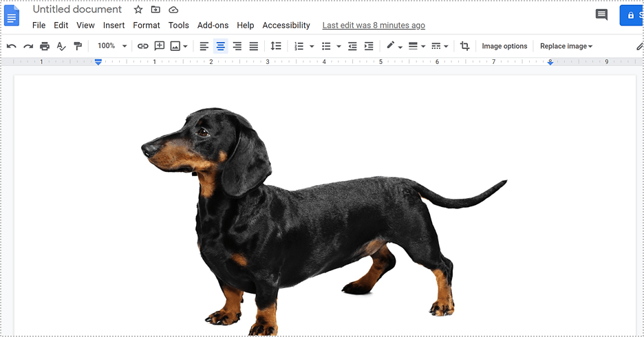644x337 pixels.
Task: Open the 'Last edit was 8 minutes ago' link
Action: pyautogui.click(x=374, y=25)
